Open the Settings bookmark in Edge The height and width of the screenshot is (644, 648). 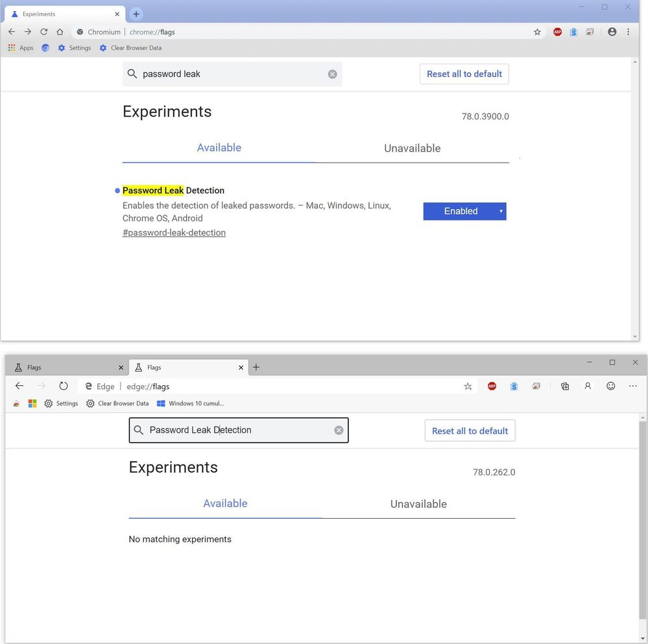coord(61,403)
